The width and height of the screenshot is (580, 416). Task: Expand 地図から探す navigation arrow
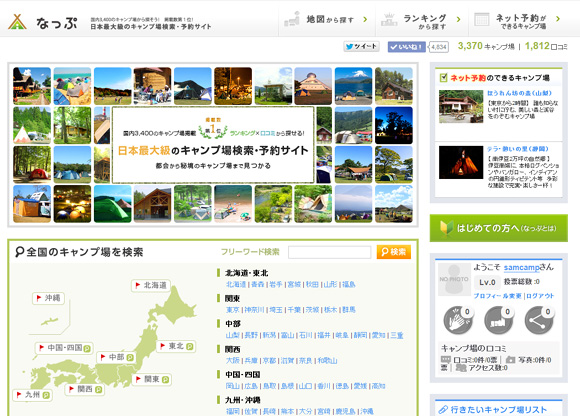click(365, 20)
